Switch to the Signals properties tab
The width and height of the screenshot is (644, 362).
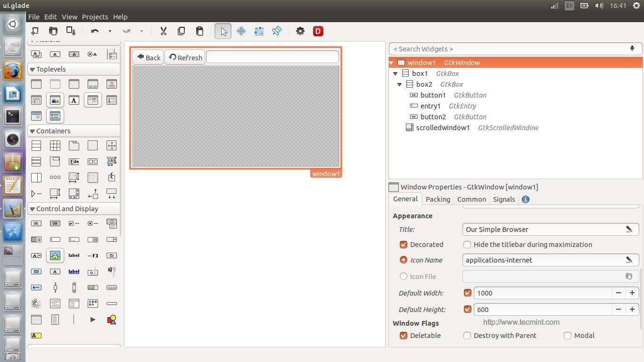click(x=504, y=199)
